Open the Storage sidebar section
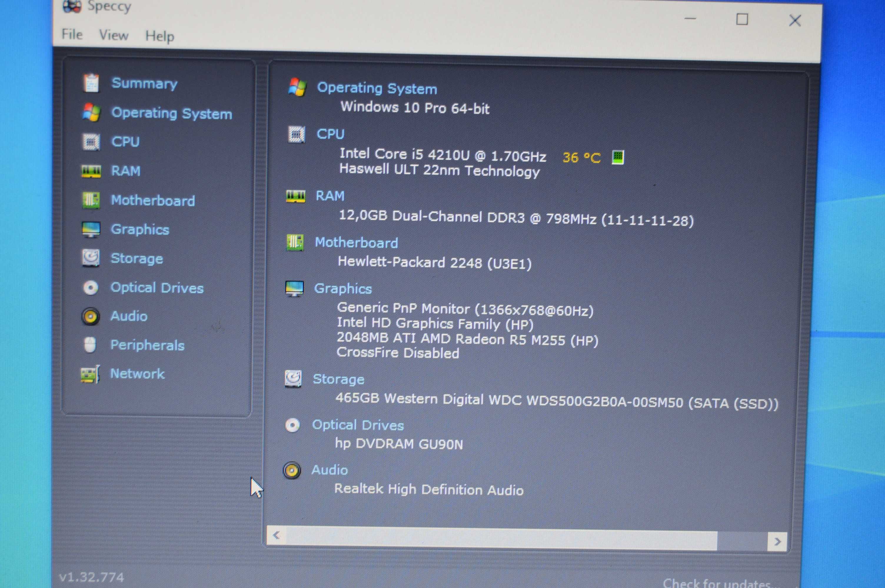The width and height of the screenshot is (885, 588). pyautogui.click(x=137, y=259)
